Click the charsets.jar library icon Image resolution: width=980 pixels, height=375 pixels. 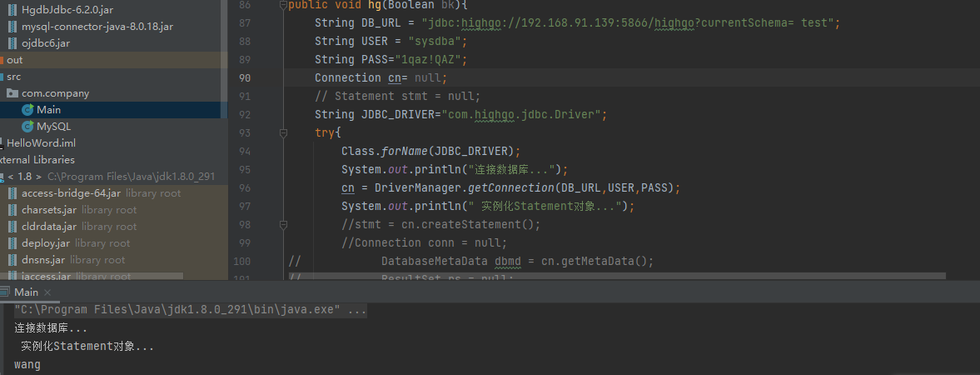(x=12, y=210)
